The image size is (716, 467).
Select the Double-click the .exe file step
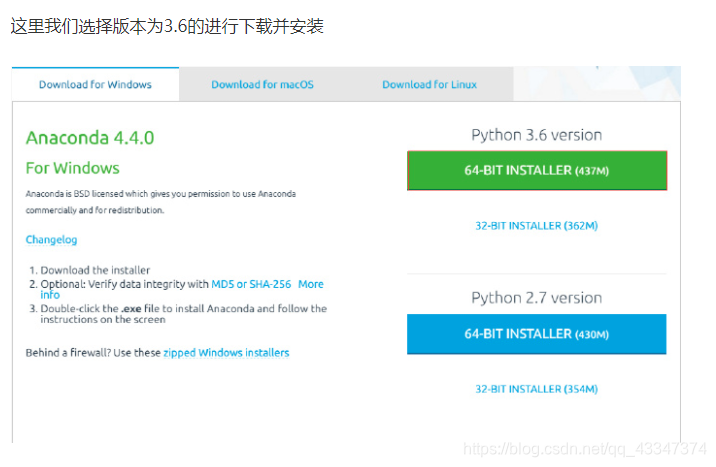[184, 314]
